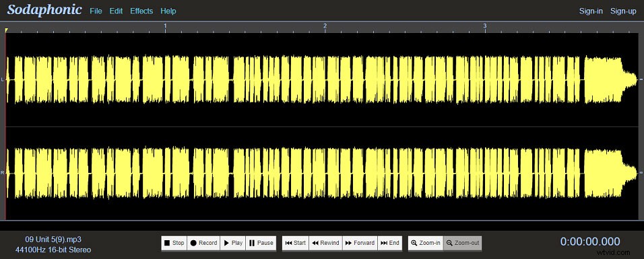Follow the Sign-in link
Screen dimensions: 644x259
591,11
